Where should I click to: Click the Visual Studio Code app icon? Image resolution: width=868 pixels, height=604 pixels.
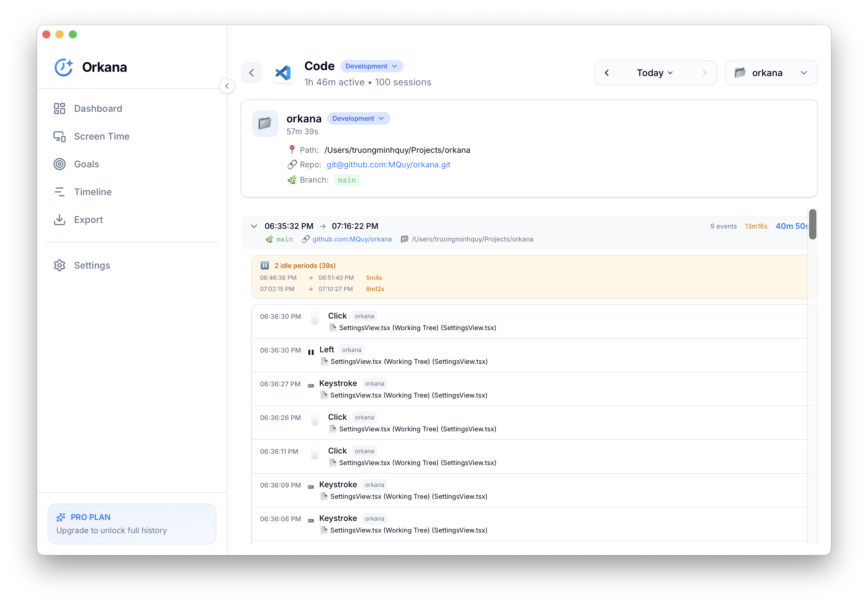coord(283,73)
